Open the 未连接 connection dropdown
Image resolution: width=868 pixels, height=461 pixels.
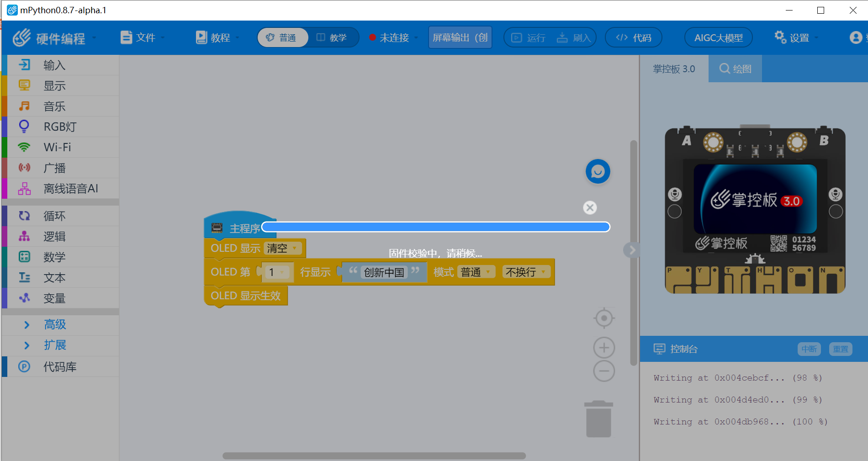click(393, 37)
